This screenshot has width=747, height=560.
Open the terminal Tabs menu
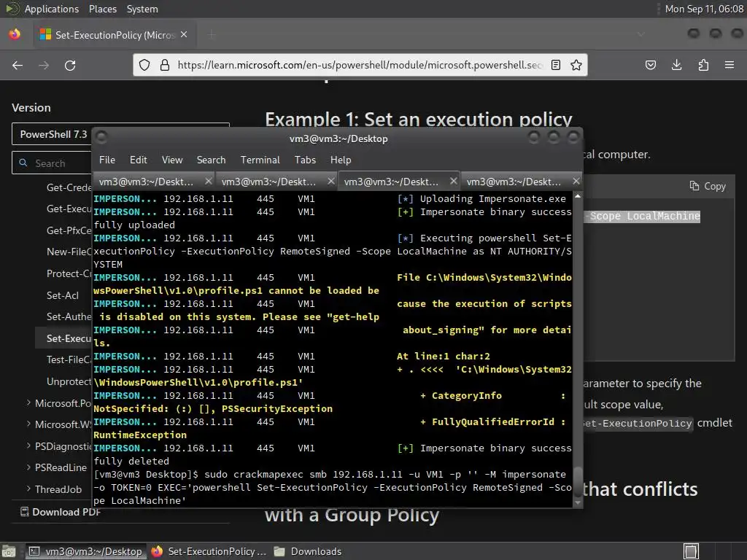(x=305, y=160)
